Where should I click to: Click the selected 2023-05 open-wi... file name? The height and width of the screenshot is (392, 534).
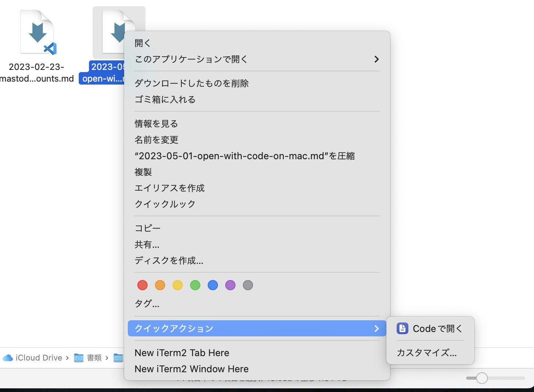(x=102, y=72)
